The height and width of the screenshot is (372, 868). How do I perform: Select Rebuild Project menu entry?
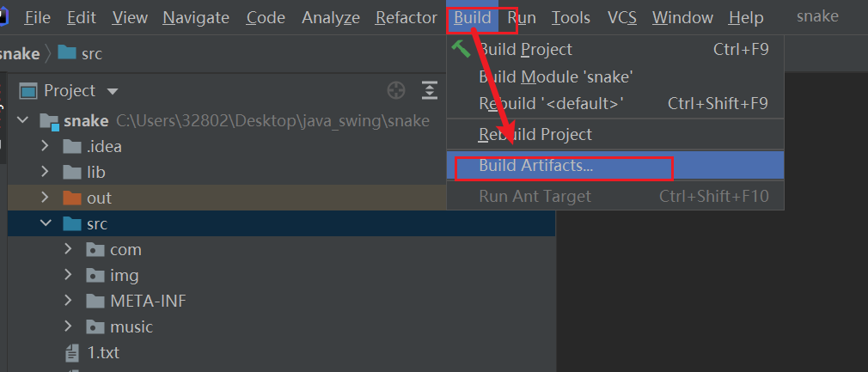tap(535, 134)
